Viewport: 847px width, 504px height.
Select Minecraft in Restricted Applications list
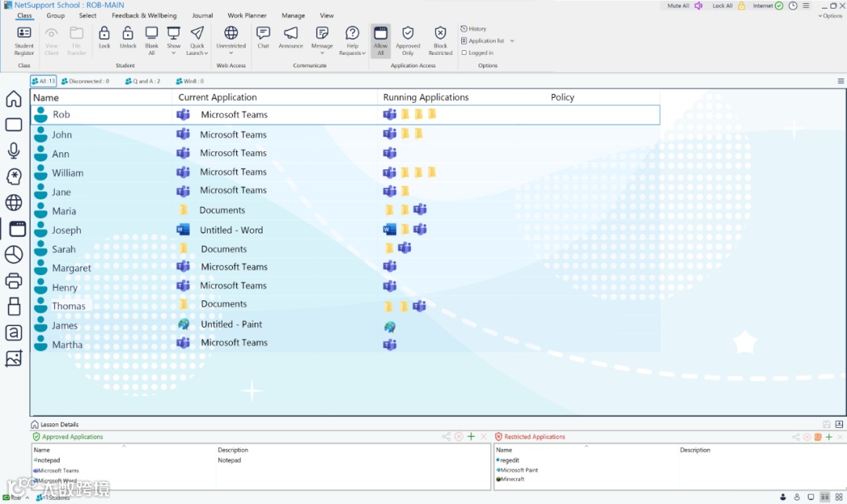512,479
